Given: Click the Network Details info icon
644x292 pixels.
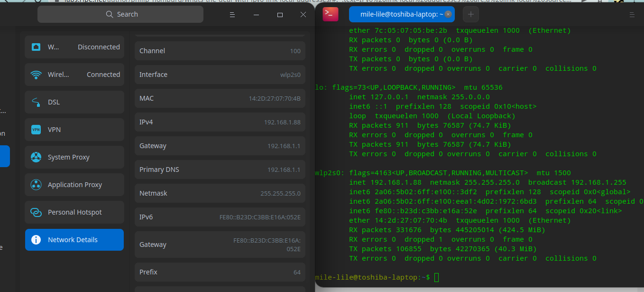Looking at the screenshot, I should (36, 240).
